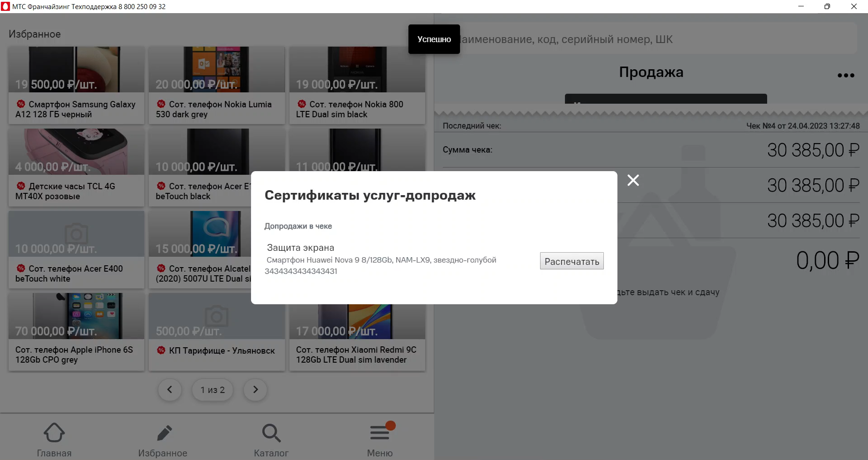Viewport: 868px width, 460px height.
Task: Select Alcatel (2020) 5007U product card
Action: [x=200, y=249]
